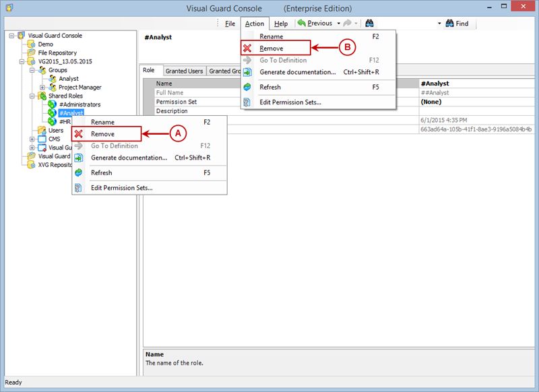Open the dropdown arrow left of Find
The height and width of the screenshot is (392, 539).
tap(439, 24)
